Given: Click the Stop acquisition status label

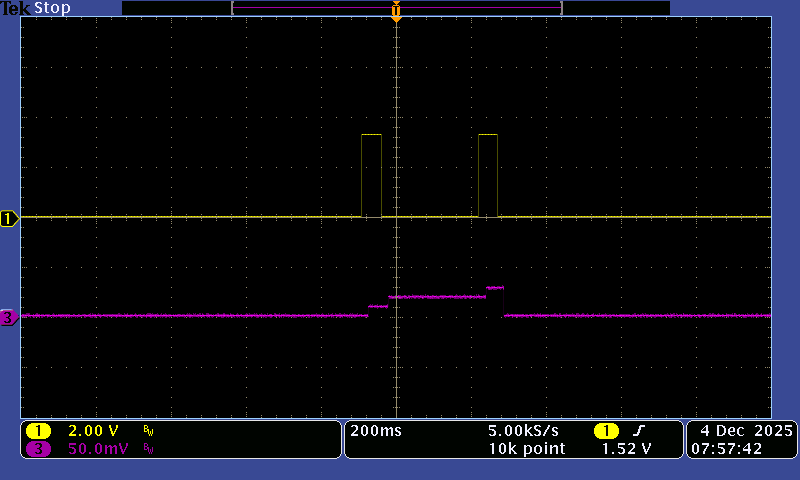Looking at the screenshot, I should [x=52, y=8].
